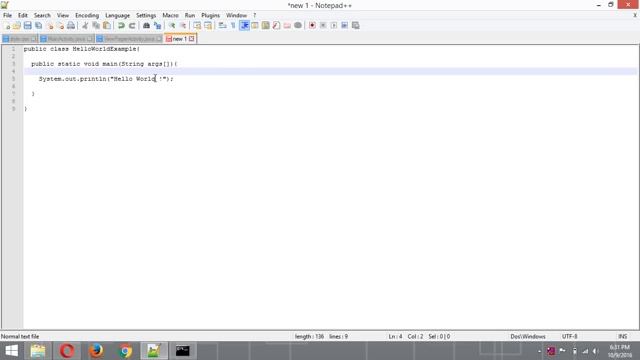The height and width of the screenshot is (360, 640).
Task: Open the Edit menu
Action: point(22,16)
